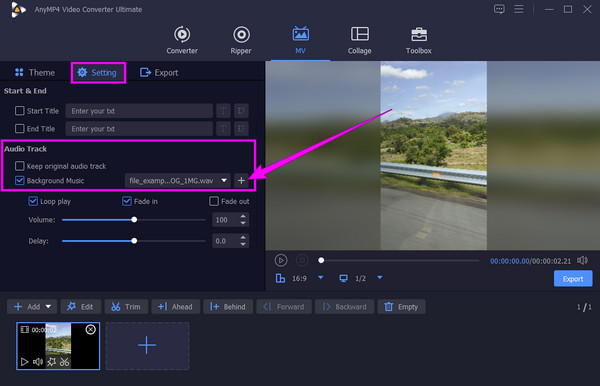Screen dimensions: 600x386
Task: Click the AnyMP4 app logo
Action: click(18, 10)
